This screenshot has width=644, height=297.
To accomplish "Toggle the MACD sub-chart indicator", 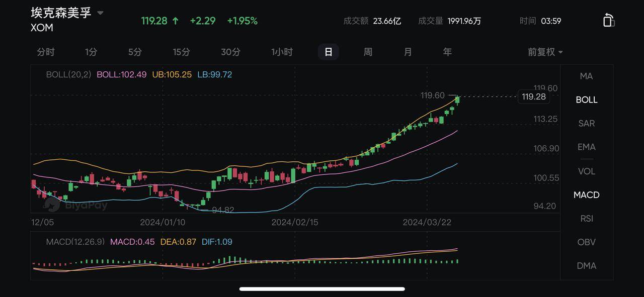I will [586, 194].
